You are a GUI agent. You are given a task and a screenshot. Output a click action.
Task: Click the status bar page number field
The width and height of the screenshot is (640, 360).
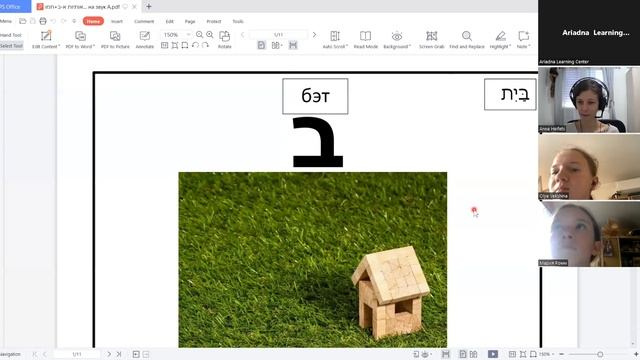tap(77, 354)
